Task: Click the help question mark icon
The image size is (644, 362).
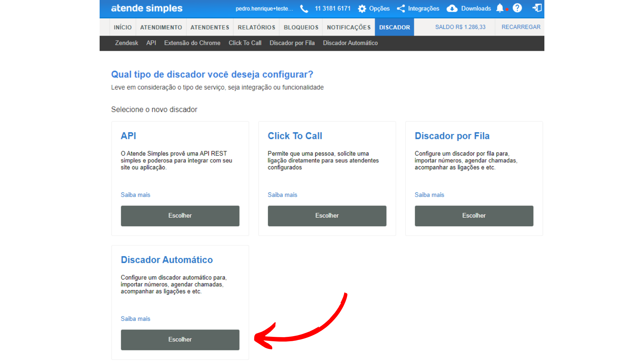Action: tap(517, 8)
